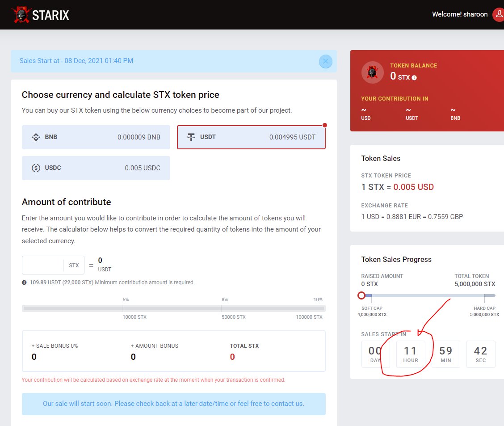Click the token sales progress handle
Screen dimensions: 504x426
(x=361, y=295)
